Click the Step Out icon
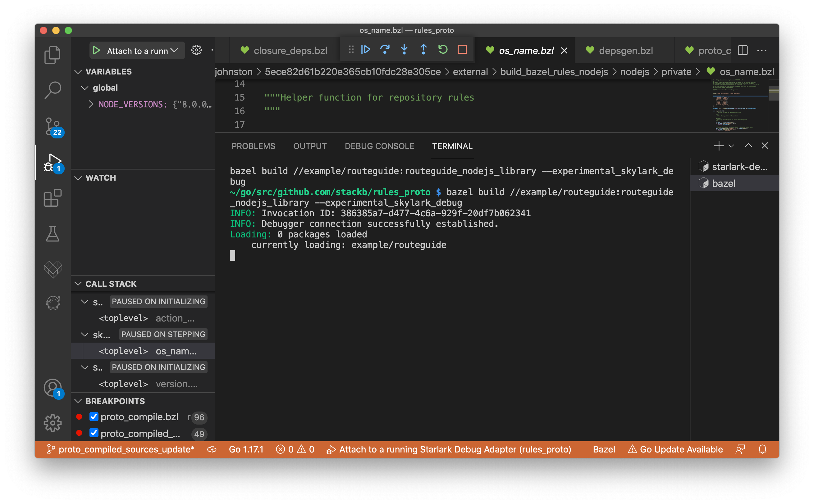 point(423,49)
